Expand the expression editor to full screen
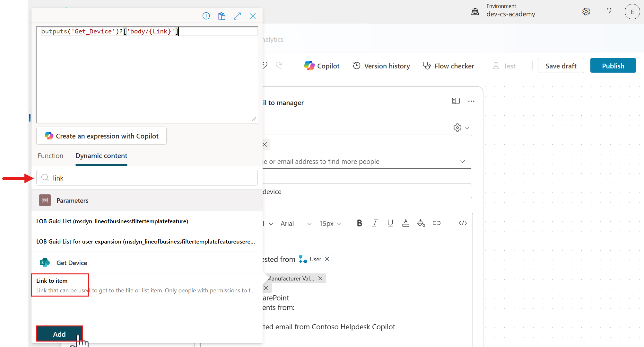 click(237, 16)
